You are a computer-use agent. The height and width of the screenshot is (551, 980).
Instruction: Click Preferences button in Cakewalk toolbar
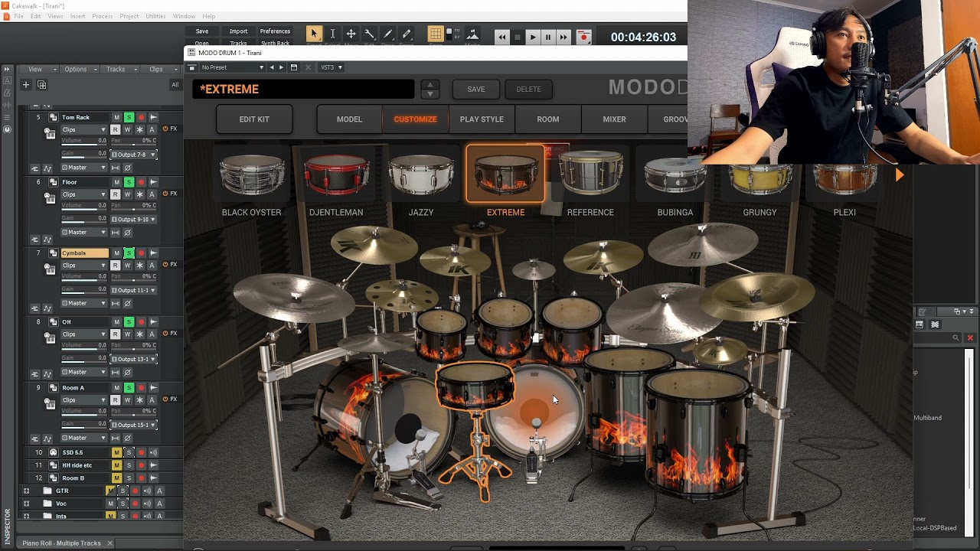pos(275,31)
